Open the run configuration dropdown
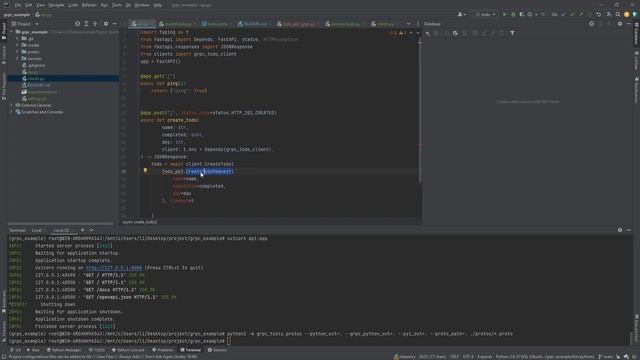The image size is (640, 360). [x=485, y=14]
